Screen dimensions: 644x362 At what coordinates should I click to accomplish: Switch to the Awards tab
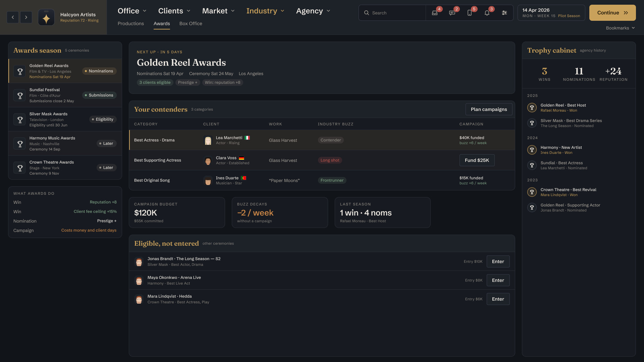click(162, 23)
